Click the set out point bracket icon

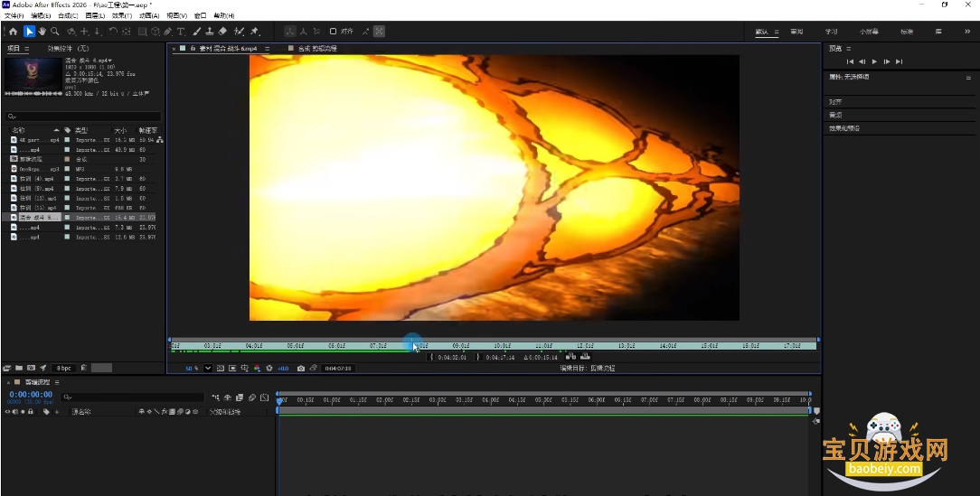pos(478,357)
